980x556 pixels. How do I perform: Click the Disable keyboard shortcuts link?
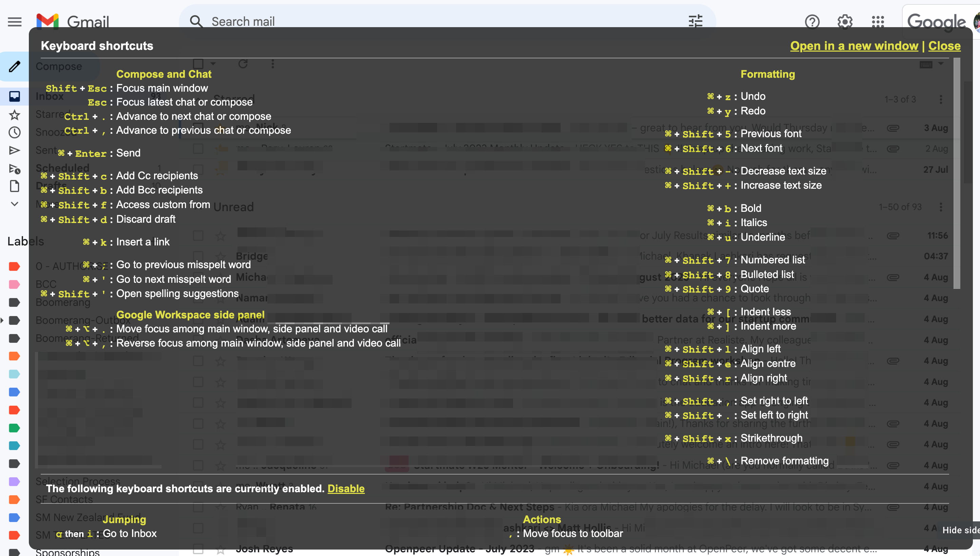(345, 488)
